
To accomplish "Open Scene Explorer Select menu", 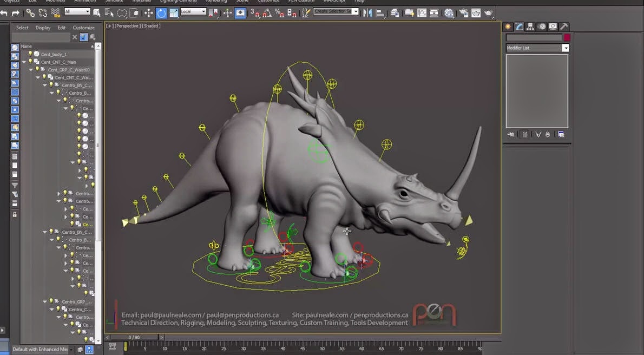I will point(22,28).
